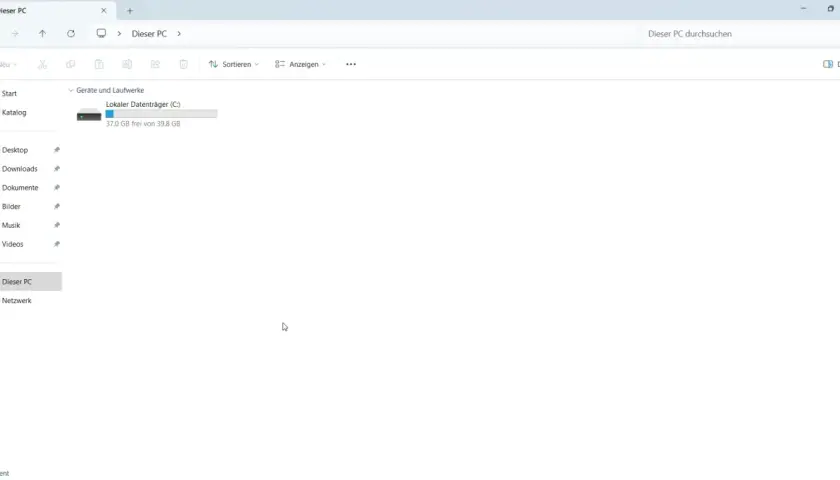840x480 pixels.
Task: Open the three-dot more options menu
Action: pos(351,64)
